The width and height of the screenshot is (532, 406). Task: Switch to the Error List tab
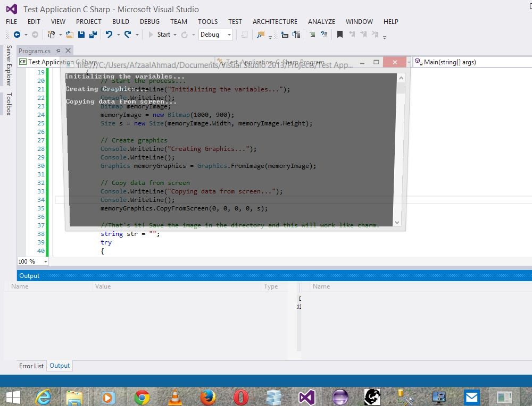[31, 366]
